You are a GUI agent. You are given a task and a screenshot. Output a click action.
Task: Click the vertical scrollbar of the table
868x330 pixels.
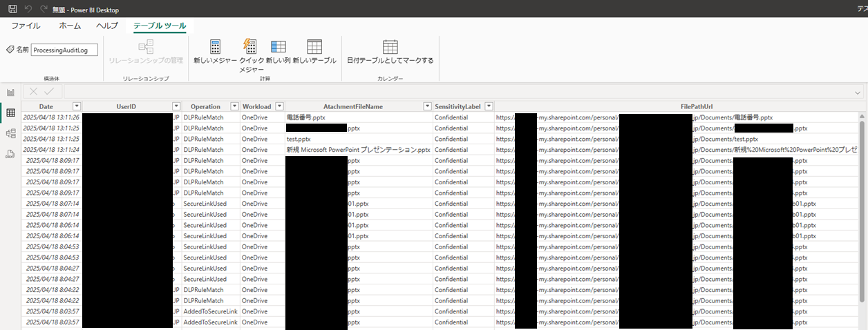click(x=862, y=211)
